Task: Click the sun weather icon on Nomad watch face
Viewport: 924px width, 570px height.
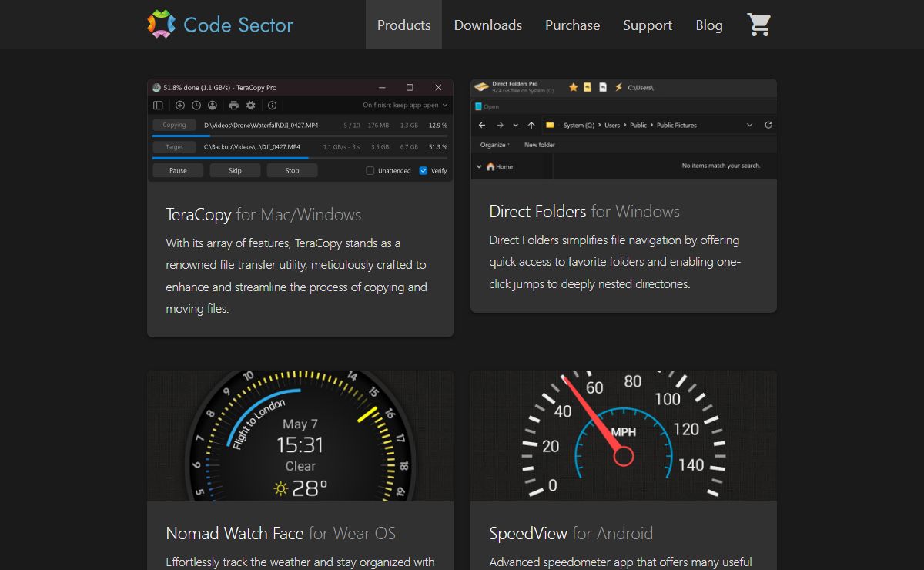Action: click(x=280, y=488)
